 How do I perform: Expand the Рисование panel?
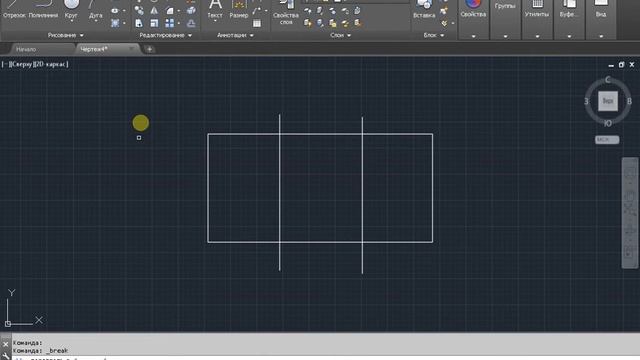65,36
